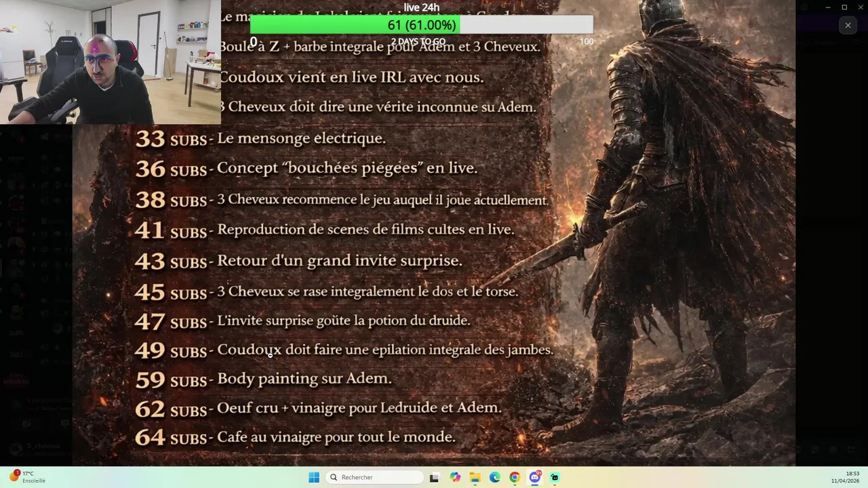Screen dimensions: 868x488
Task: Click the '61 (61.00%)' progress value
Action: (x=422, y=25)
